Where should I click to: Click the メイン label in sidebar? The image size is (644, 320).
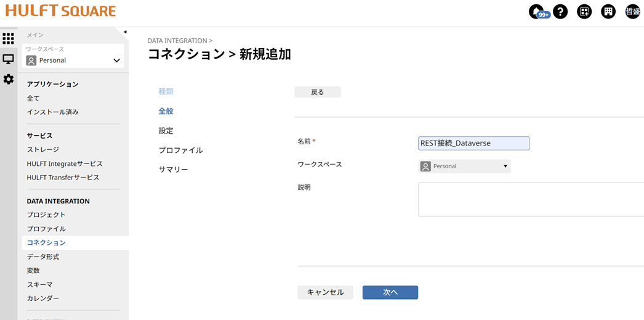click(x=35, y=35)
